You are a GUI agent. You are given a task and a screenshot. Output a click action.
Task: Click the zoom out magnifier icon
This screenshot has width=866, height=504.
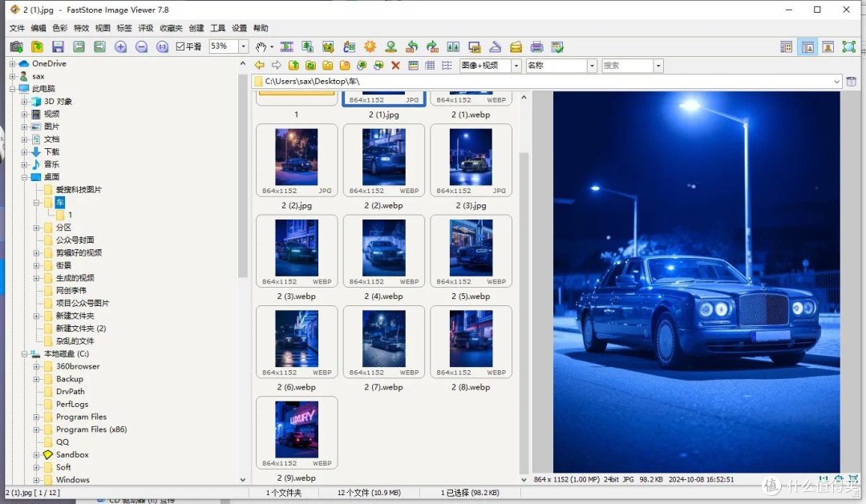click(x=141, y=47)
